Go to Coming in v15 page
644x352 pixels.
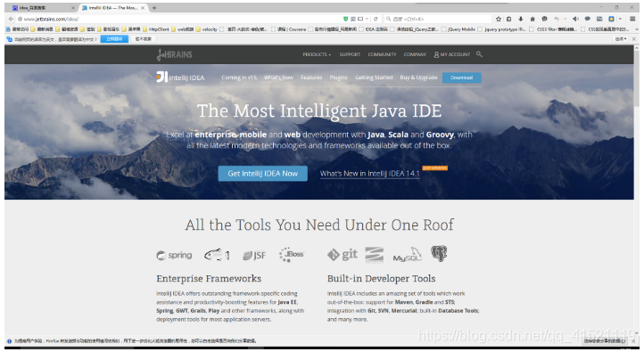(x=239, y=78)
